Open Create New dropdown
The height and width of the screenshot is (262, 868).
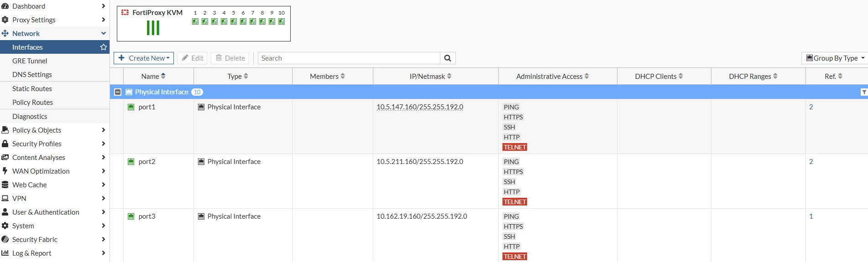point(144,58)
